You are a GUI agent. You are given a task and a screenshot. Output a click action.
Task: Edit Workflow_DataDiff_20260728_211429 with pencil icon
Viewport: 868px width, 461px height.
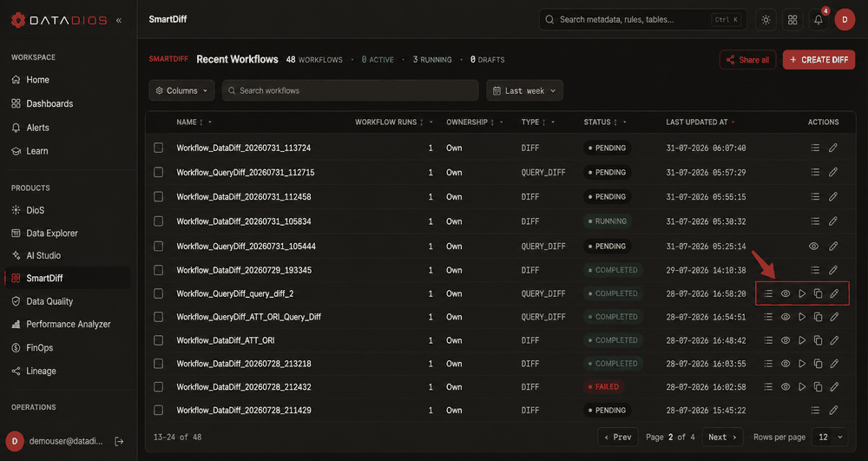point(833,410)
